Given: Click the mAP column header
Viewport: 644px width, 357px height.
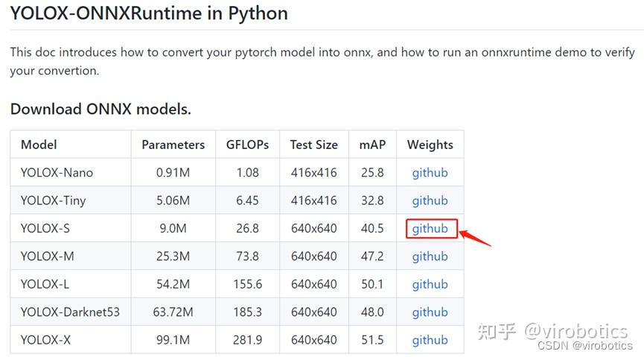Looking at the screenshot, I should pyautogui.click(x=372, y=145).
